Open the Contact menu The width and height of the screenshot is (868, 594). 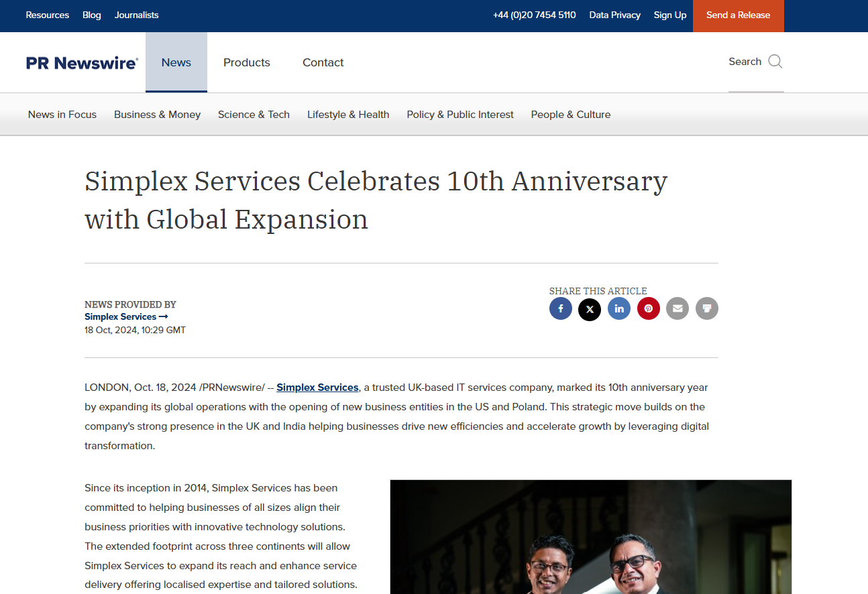(323, 62)
